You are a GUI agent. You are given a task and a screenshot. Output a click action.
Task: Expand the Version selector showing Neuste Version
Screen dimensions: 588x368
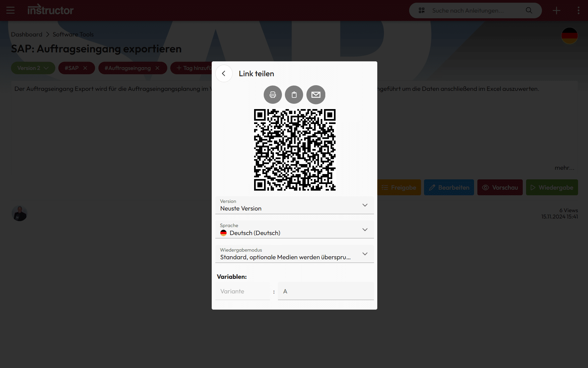pos(365,205)
